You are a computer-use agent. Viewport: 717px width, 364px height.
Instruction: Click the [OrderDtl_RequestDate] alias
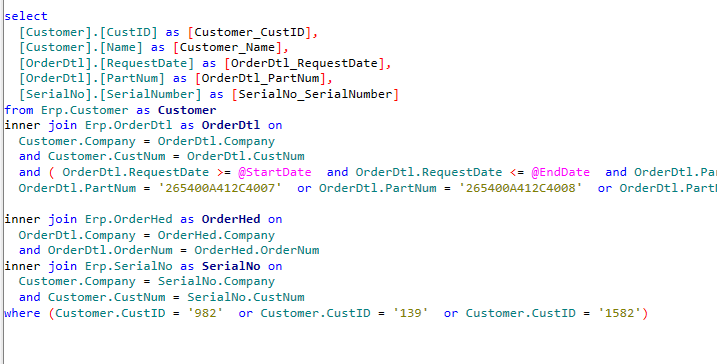(x=305, y=63)
